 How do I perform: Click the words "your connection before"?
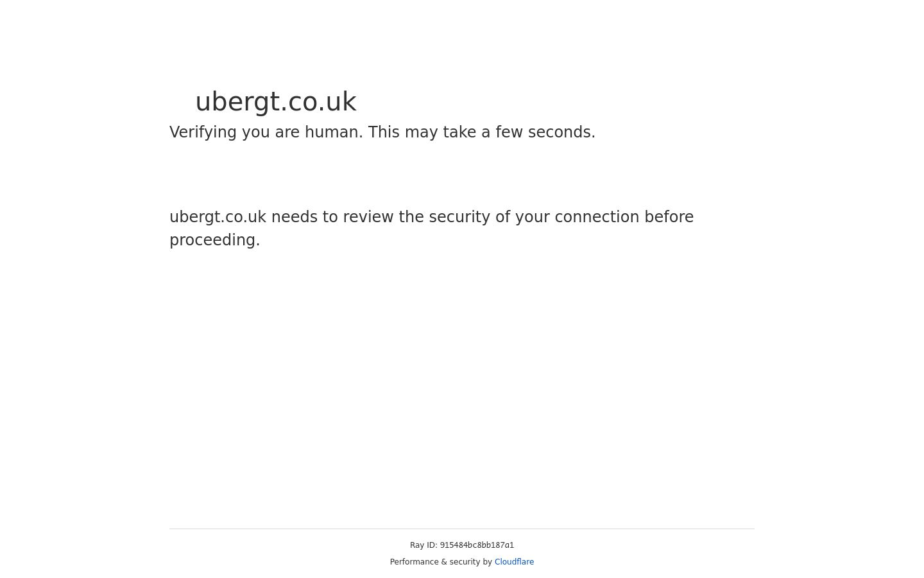pos(604,217)
